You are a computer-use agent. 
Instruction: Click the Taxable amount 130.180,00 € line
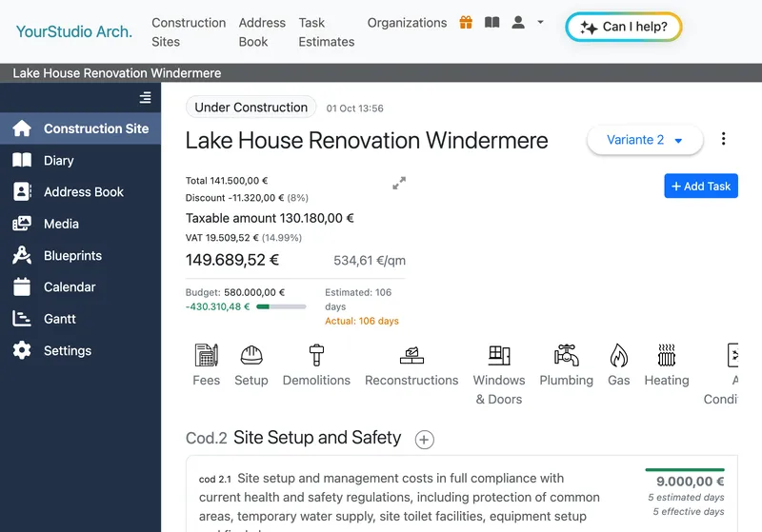pyautogui.click(x=270, y=218)
